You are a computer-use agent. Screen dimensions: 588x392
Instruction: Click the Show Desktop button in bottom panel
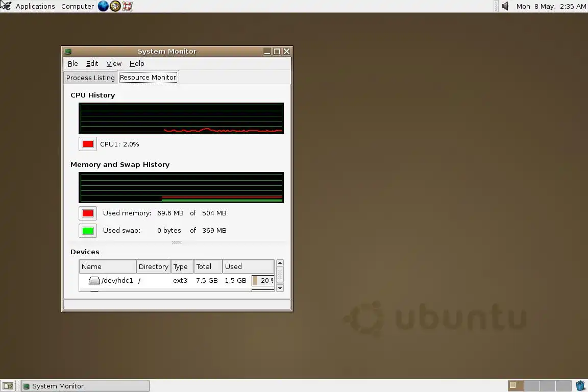point(8,386)
